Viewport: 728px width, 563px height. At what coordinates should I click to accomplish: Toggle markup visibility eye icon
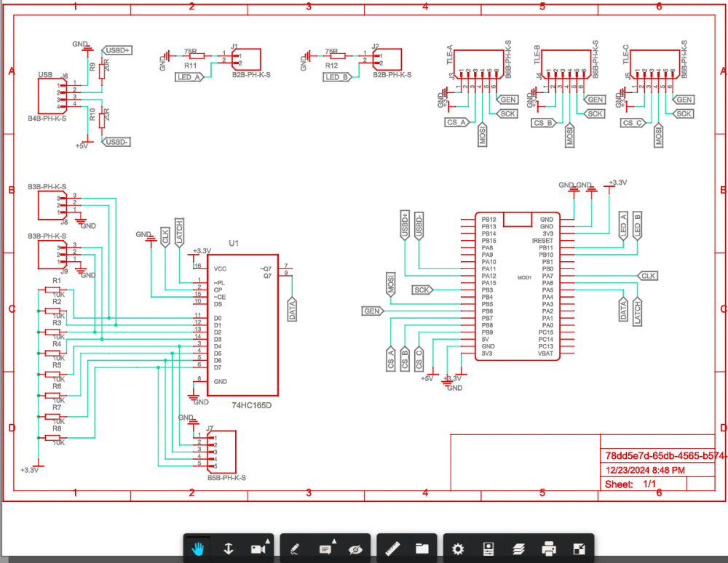pyautogui.click(x=355, y=548)
